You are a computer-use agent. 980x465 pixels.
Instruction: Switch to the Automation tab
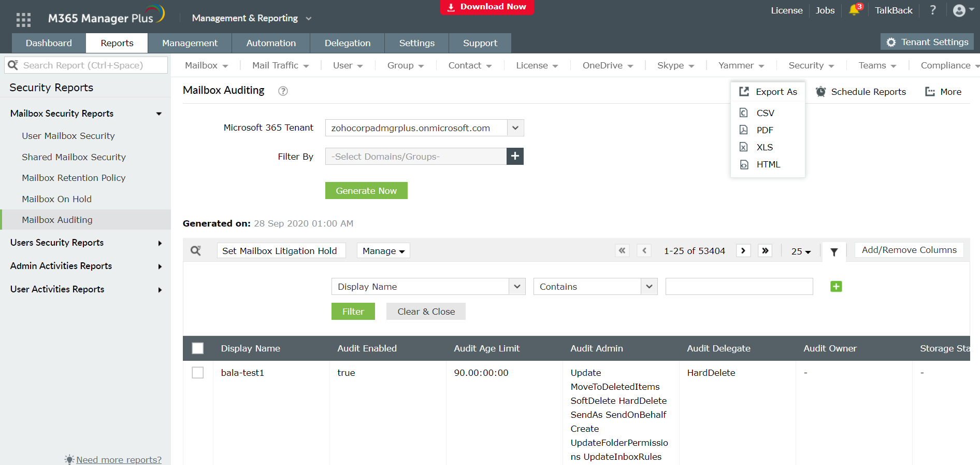click(271, 43)
